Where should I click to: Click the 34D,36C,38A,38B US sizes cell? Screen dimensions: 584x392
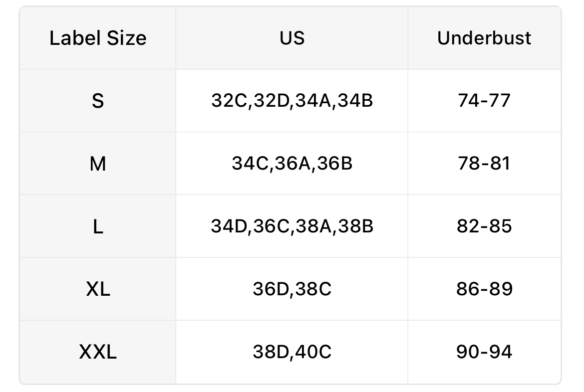[x=292, y=227]
